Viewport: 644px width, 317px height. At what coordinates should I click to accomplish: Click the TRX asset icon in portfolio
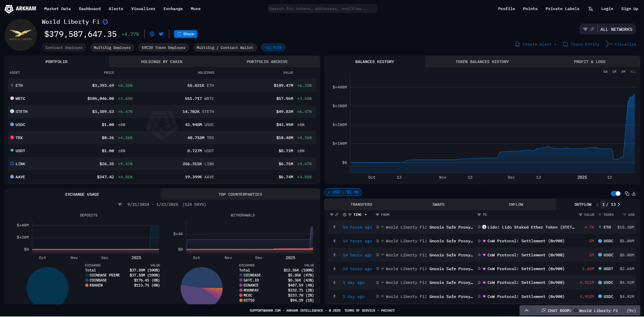coord(12,138)
